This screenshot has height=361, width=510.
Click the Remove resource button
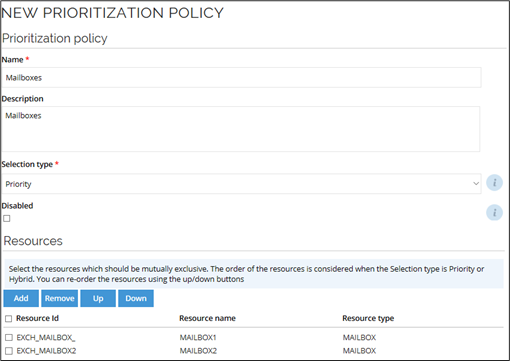point(59,298)
